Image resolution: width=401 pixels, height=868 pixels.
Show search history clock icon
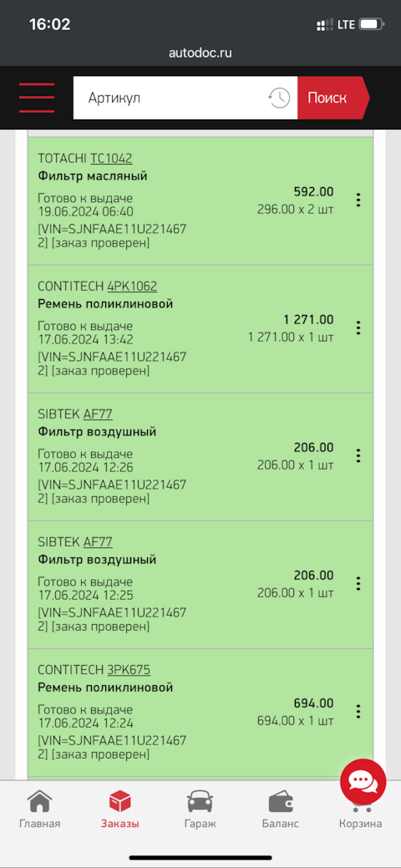pos(279,98)
